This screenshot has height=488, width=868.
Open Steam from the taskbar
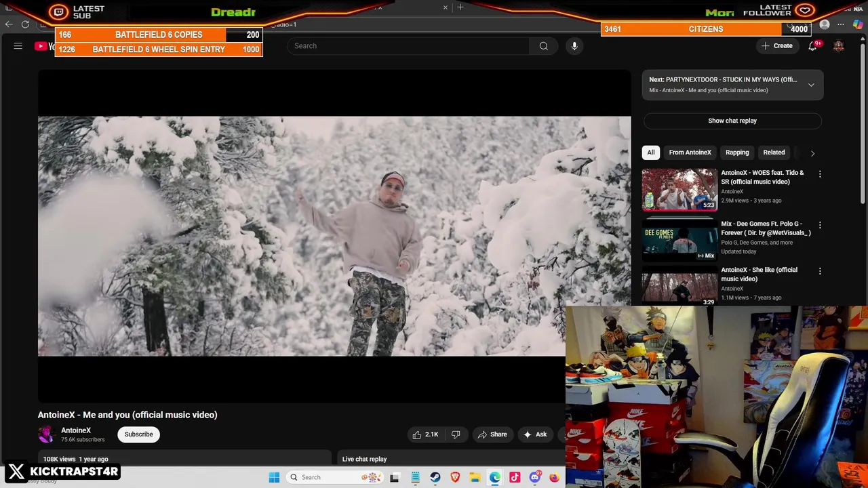click(435, 477)
